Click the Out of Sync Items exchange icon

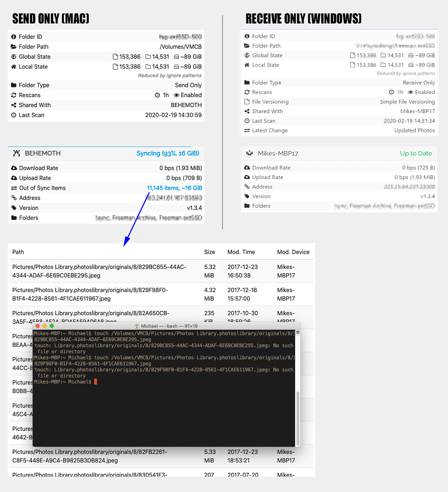(x=14, y=188)
